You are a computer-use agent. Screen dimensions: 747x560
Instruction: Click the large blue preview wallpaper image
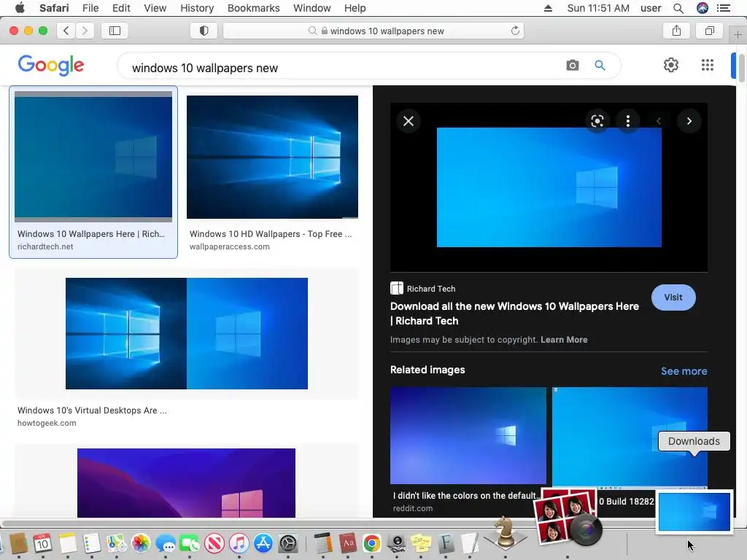(x=549, y=187)
